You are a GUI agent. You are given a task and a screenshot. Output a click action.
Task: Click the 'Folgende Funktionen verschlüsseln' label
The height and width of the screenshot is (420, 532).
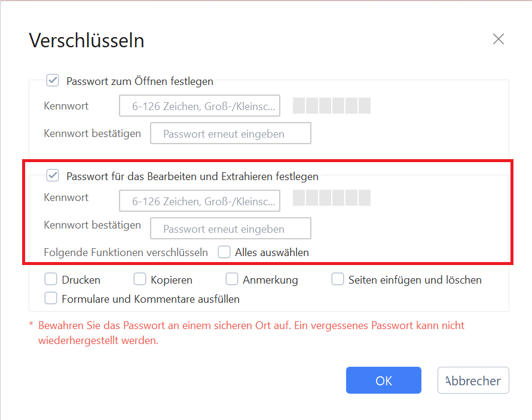[126, 252]
